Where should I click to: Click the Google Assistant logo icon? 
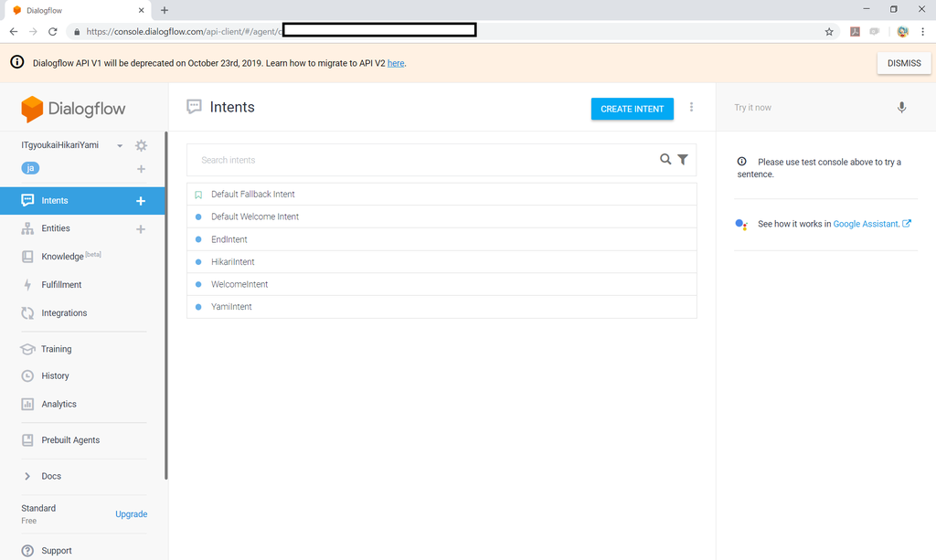(x=741, y=224)
